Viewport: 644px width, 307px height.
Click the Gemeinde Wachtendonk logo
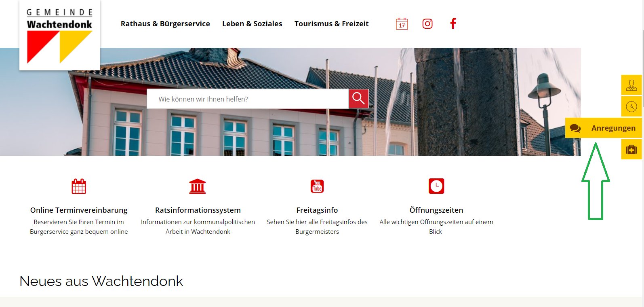pos(60,36)
